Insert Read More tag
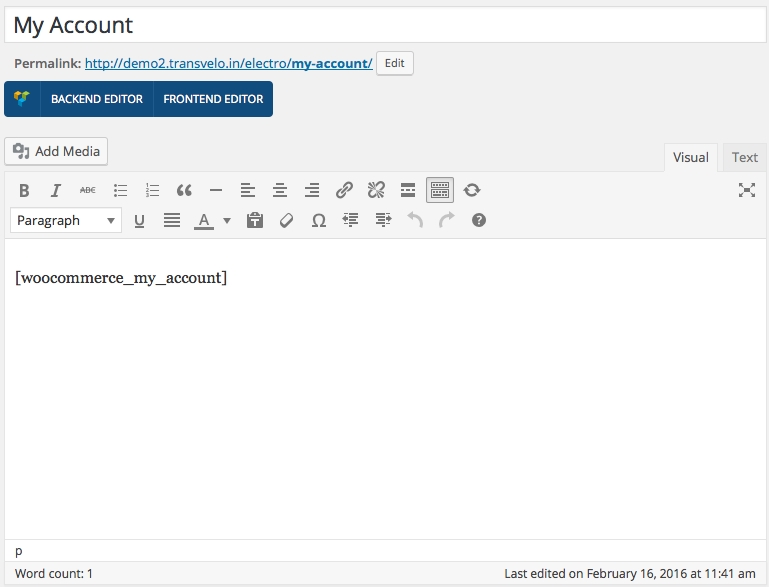 click(408, 190)
